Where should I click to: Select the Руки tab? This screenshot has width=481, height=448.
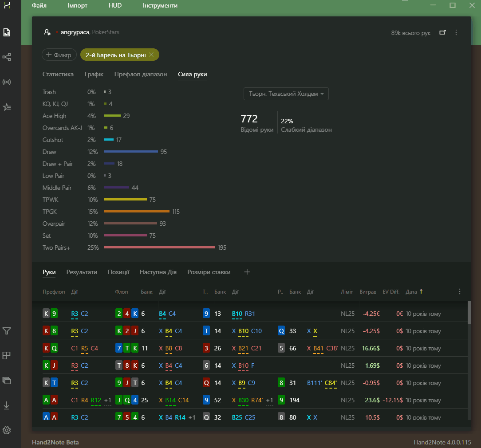49,272
